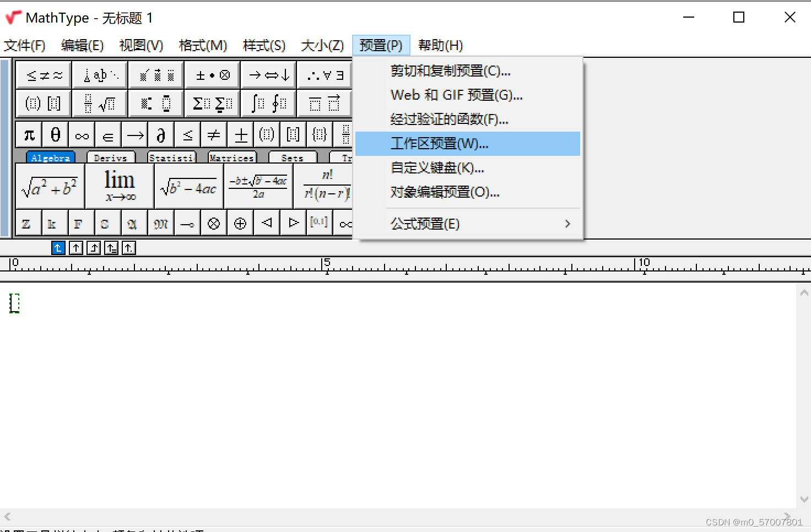Insert square root of a²+b² expression
Screen dimensions: 811x532
click(50, 186)
